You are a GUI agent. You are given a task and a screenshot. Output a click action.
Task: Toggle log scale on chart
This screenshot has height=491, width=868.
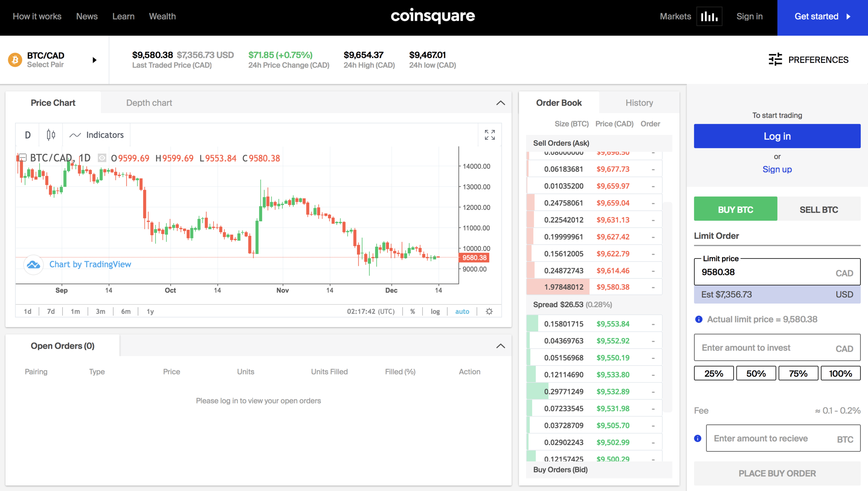(435, 311)
